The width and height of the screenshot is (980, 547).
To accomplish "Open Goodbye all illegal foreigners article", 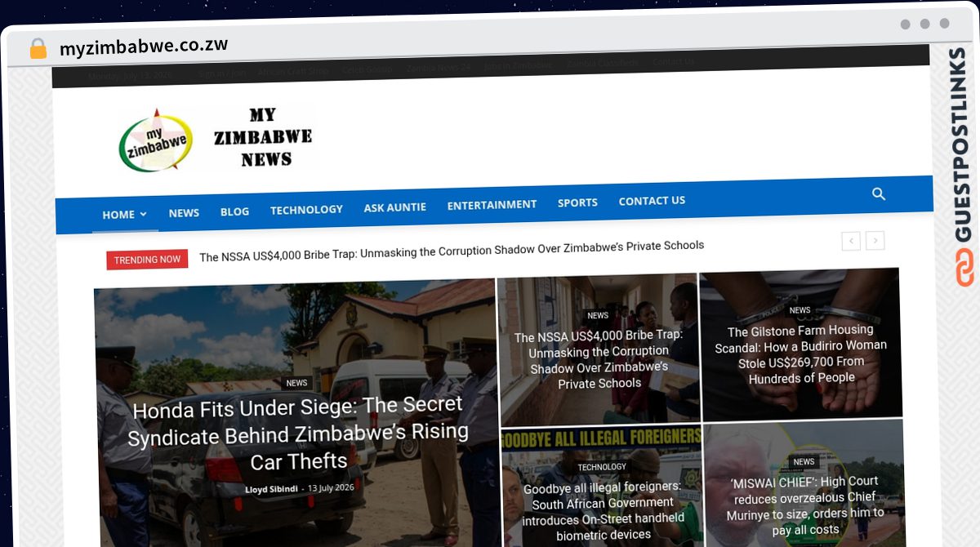I will click(x=604, y=510).
